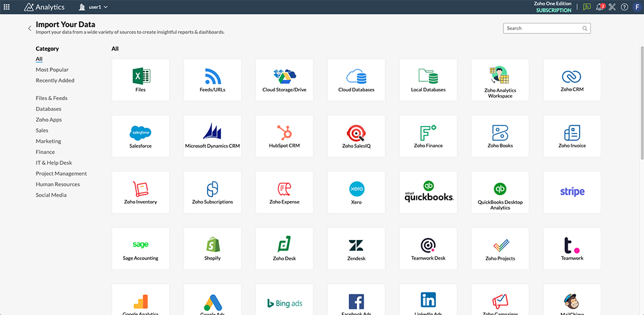Filter by Sales category
Screen dimensions: 644x315
[x=42, y=130]
